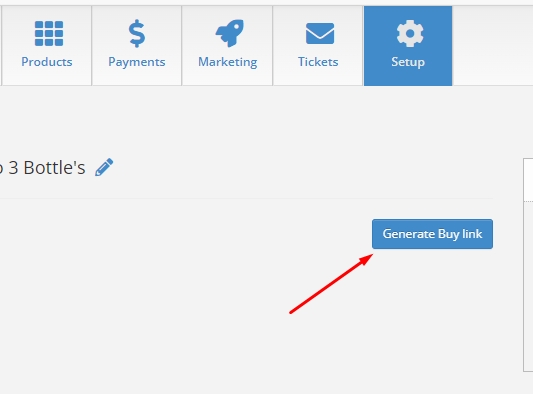Viewport: 533px width, 394px height.
Task: Click empty tab bar area right of Setup
Action: pos(493,46)
